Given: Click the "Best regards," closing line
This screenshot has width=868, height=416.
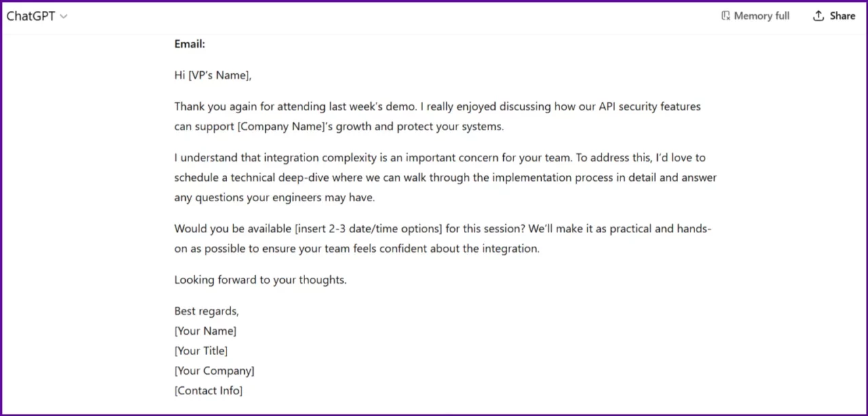Looking at the screenshot, I should (x=206, y=311).
